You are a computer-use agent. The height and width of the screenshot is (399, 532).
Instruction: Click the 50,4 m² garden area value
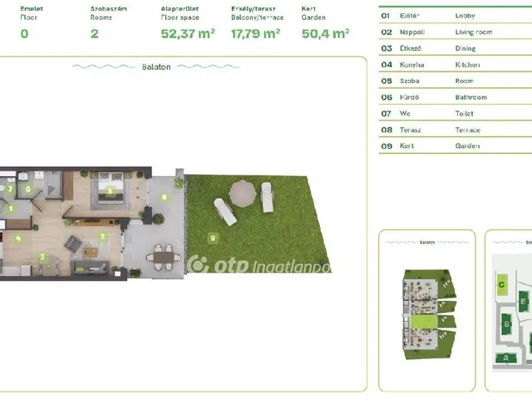pyautogui.click(x=327, y=34)
